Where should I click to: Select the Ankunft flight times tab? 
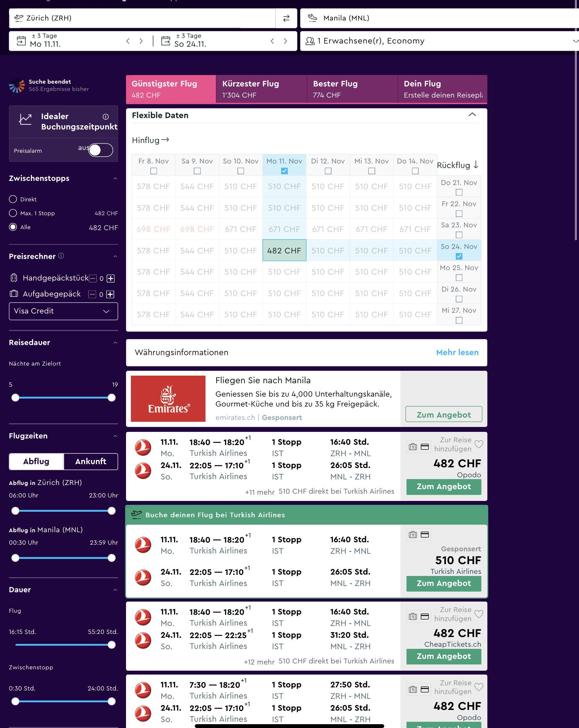(x=91, y=461)
